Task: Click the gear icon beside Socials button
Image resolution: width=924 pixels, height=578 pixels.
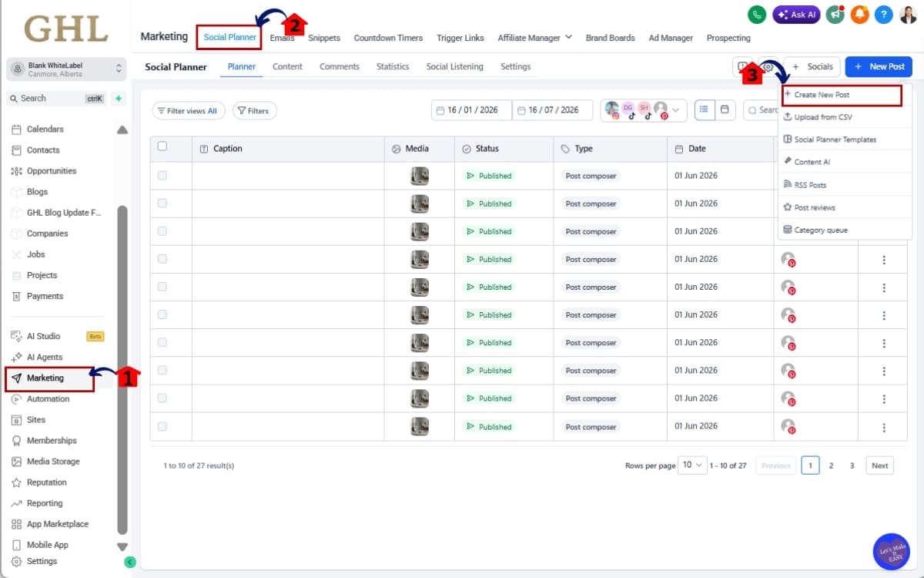Action: coord(768,67)
